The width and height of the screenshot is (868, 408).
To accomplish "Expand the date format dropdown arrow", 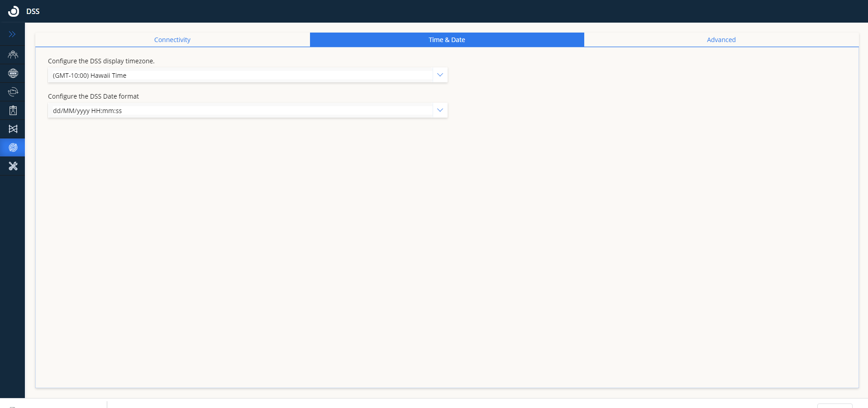I will [x=440, y=110].
